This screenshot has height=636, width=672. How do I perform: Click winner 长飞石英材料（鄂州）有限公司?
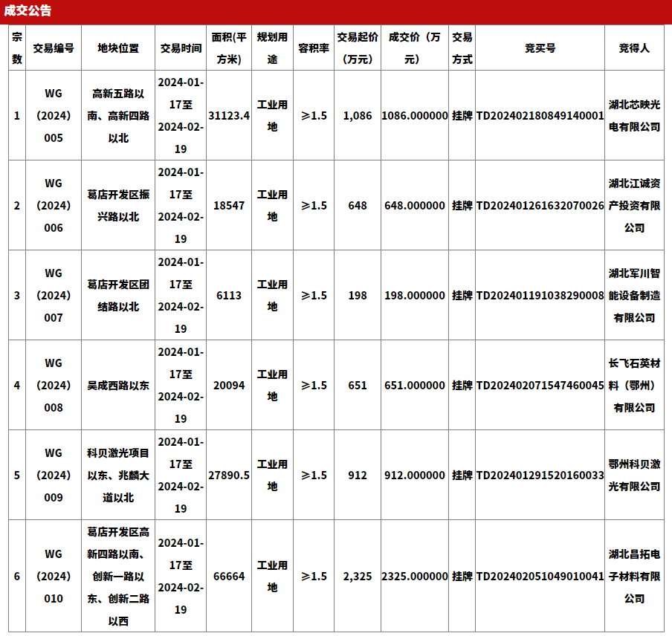[x=634, y=386]
